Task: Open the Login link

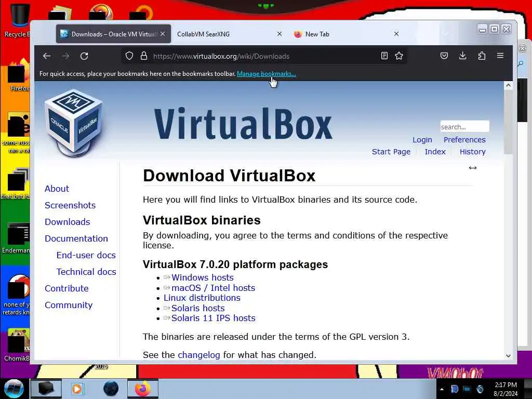Action: (422, 140)
